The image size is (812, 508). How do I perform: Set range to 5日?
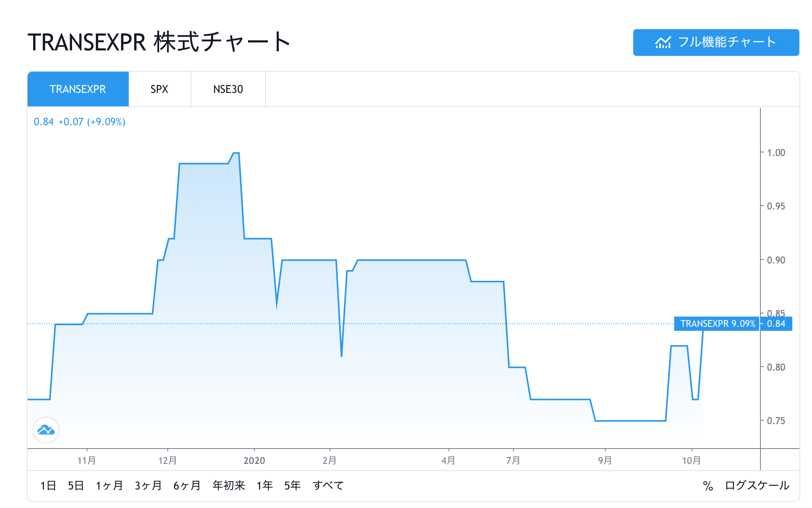(76, 485)
